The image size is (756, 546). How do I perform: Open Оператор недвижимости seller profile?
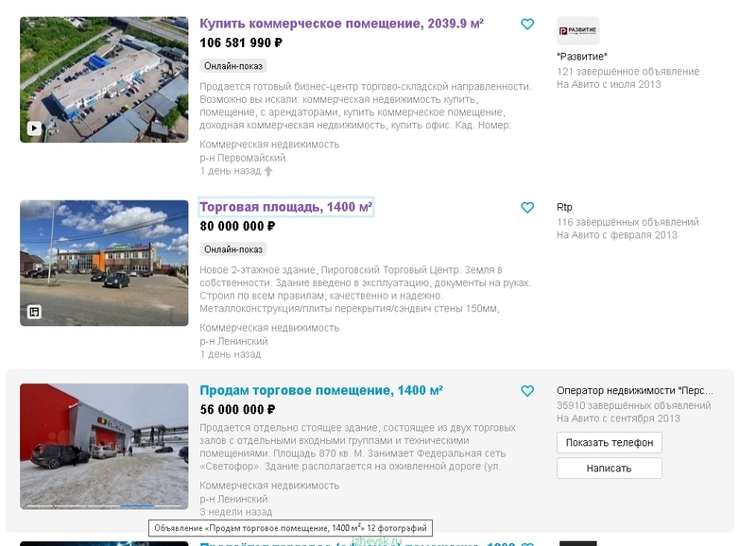click(634, 390)
